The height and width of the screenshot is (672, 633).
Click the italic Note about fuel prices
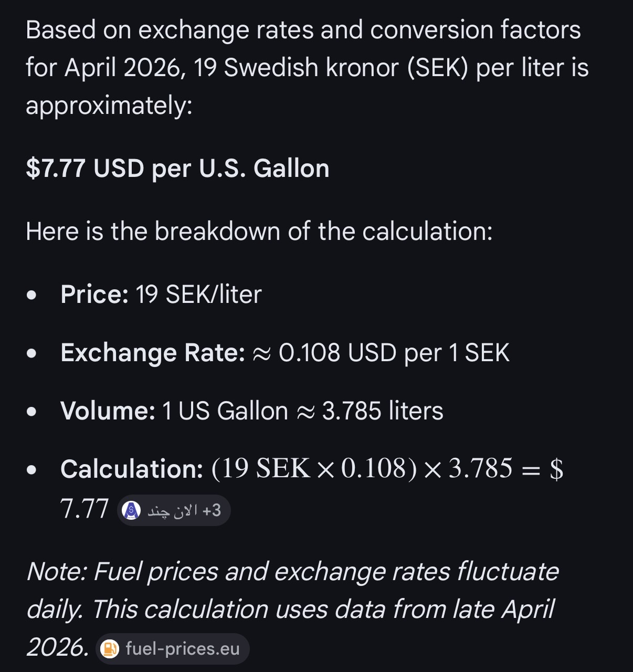pos(293,609)
